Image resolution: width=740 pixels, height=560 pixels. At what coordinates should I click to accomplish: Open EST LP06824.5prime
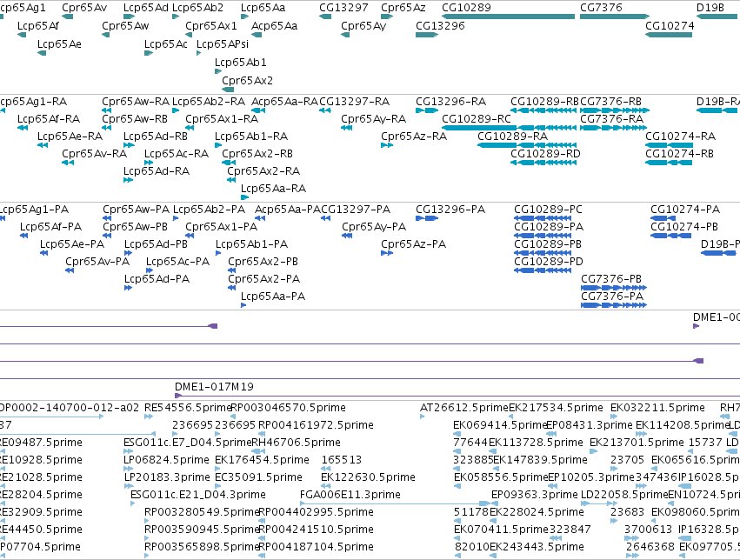[x=166, y=460]
